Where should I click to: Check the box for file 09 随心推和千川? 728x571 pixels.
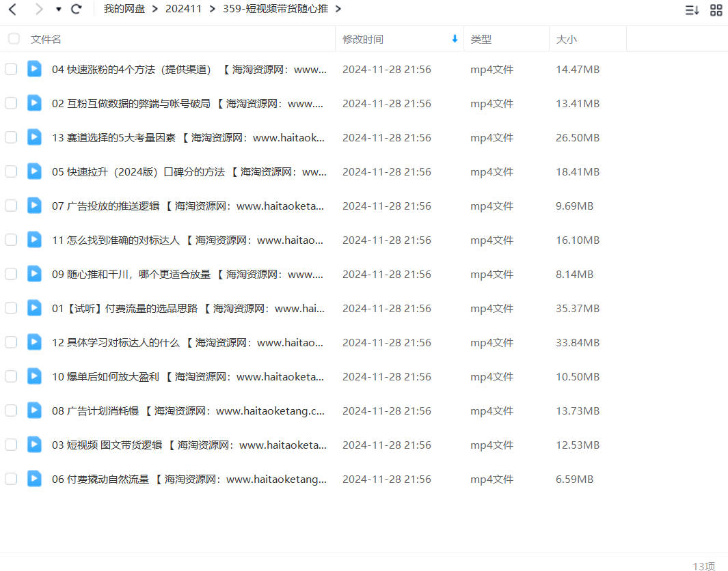pyautogui.click(x=11, y=274)
